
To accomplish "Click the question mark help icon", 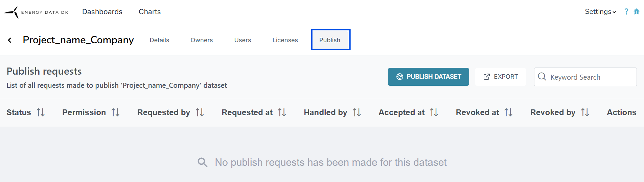I will [626, 12].
